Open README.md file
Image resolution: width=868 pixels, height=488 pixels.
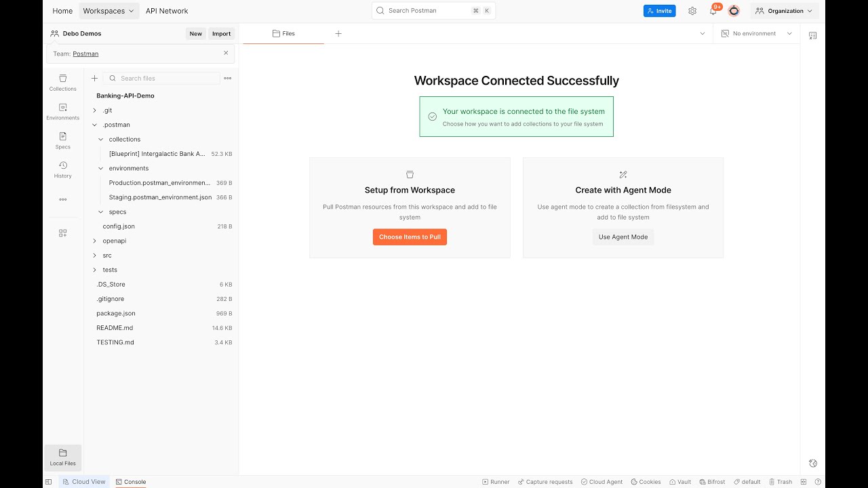(161, 328)
